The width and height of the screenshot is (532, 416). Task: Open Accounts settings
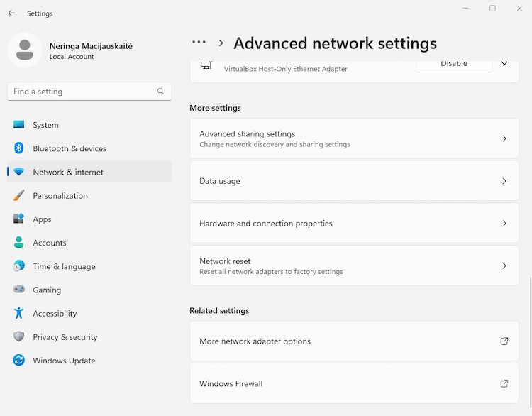[89, 243]
